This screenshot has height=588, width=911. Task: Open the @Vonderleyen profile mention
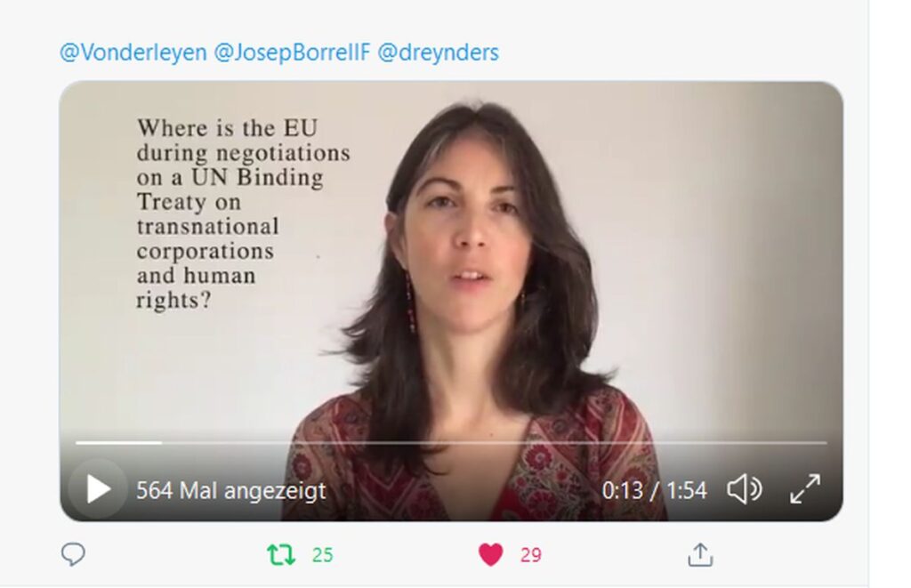[133, 52]
